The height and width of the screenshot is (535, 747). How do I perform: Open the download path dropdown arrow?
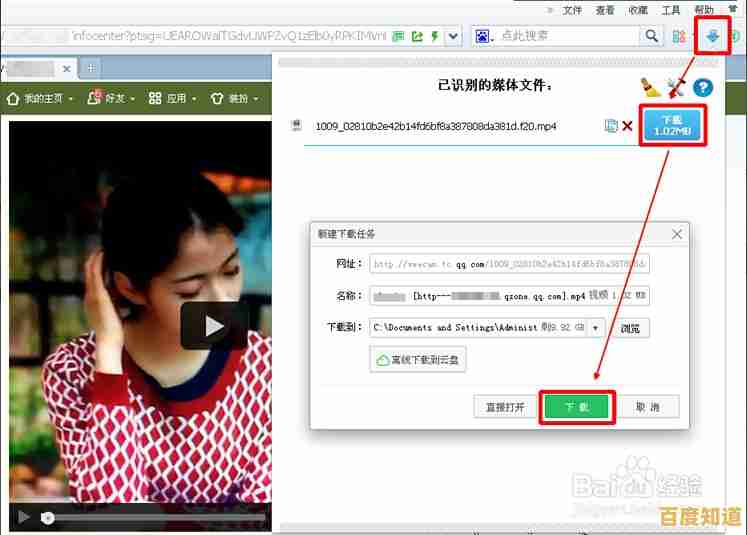click(x=597, y=327)
